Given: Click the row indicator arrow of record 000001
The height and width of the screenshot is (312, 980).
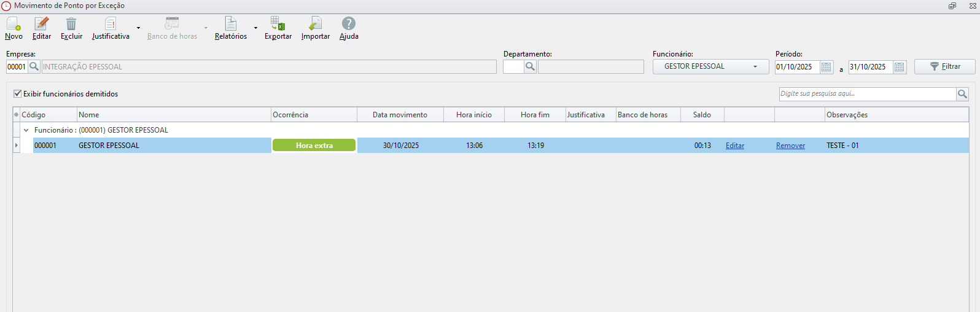Looking at the screenshot, I should click(x=17, y=146).
